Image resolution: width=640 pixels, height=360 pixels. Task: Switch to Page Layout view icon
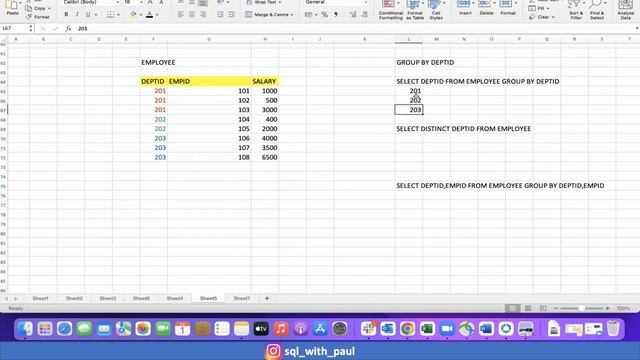[528, 309]
